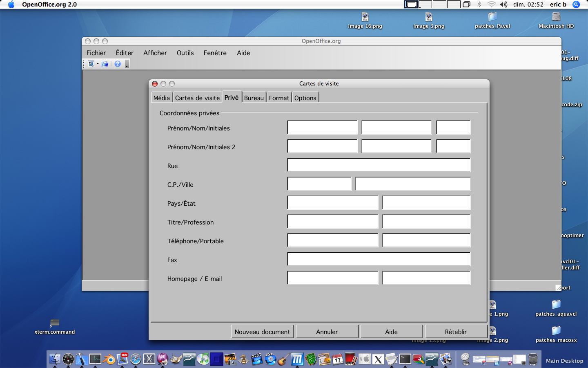The width and height of the screenshot is (588, 368).
Task: Switch to the Options tab
Action: point(305,98)
